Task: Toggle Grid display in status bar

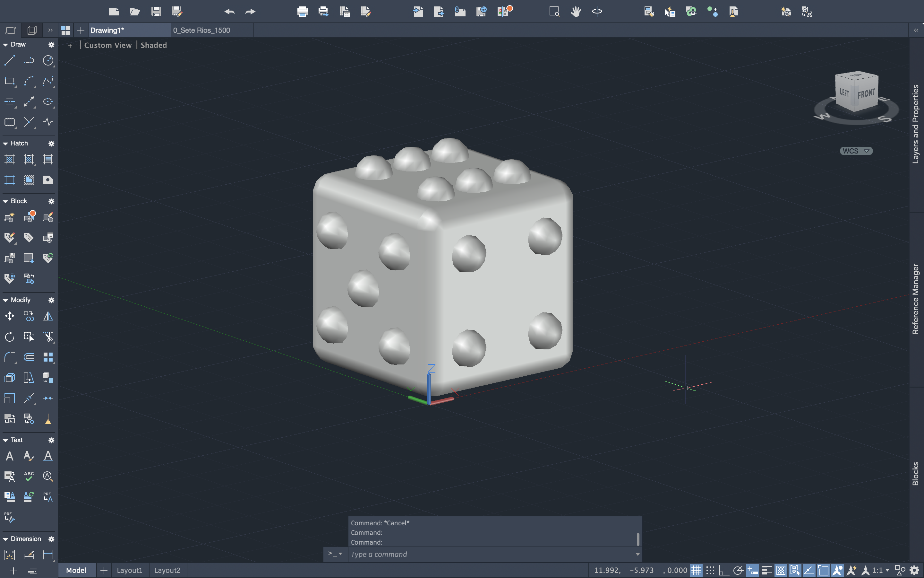Action: 696,570
